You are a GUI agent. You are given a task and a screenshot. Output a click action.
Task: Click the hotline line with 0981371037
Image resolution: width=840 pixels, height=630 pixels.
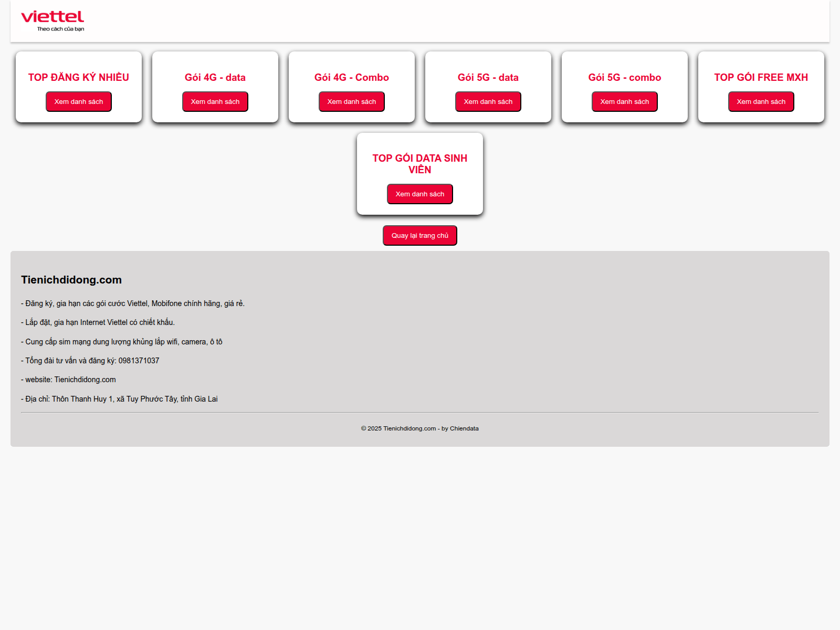(x=90, y=361)
